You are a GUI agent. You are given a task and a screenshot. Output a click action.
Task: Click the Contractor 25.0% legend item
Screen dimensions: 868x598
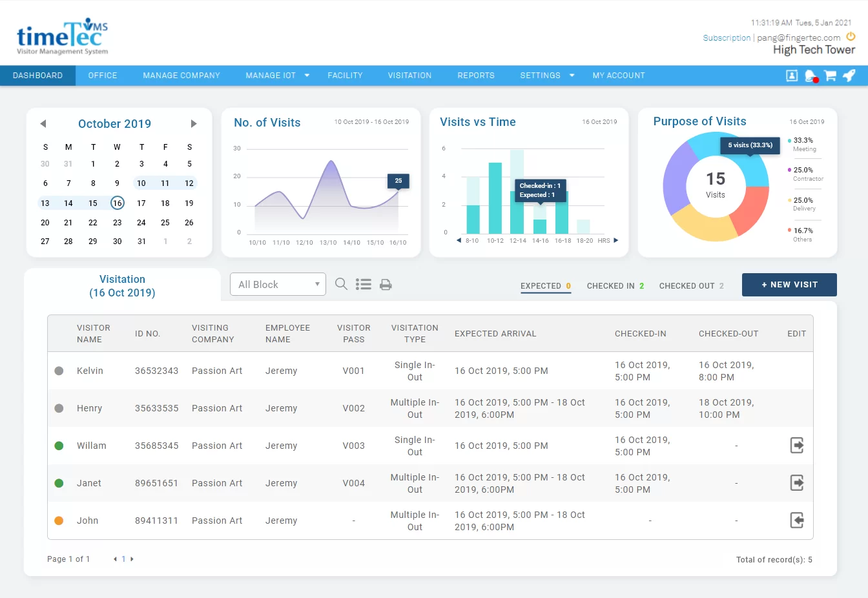click(805, 174)
